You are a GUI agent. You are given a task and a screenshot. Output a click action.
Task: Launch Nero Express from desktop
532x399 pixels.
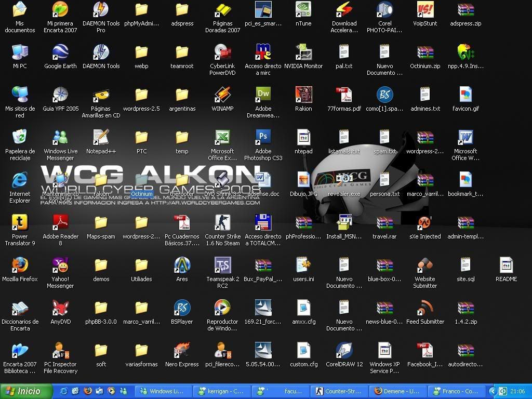(182, 350)
